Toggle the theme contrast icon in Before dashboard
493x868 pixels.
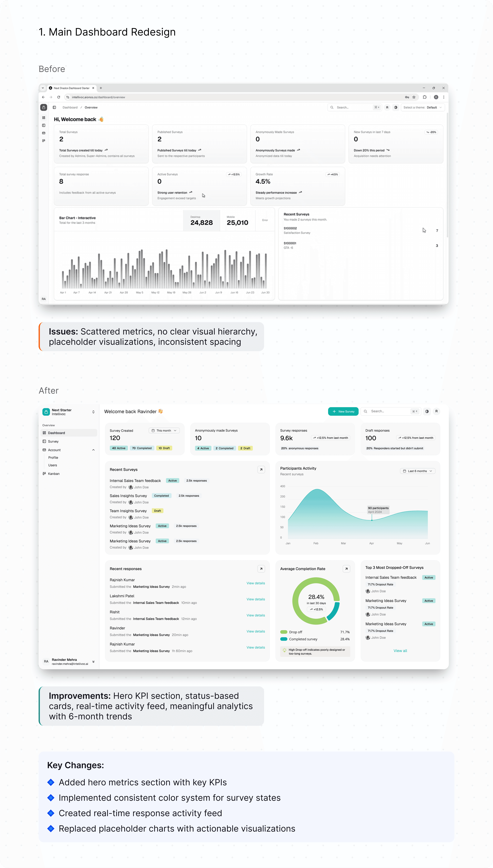pyautogui.click(x=396, y=107)
